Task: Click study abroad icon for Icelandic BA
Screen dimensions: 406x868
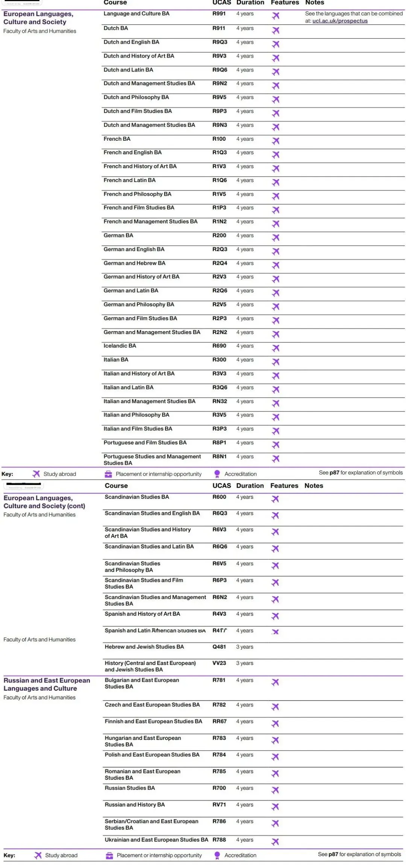Action: coord(276,348)
